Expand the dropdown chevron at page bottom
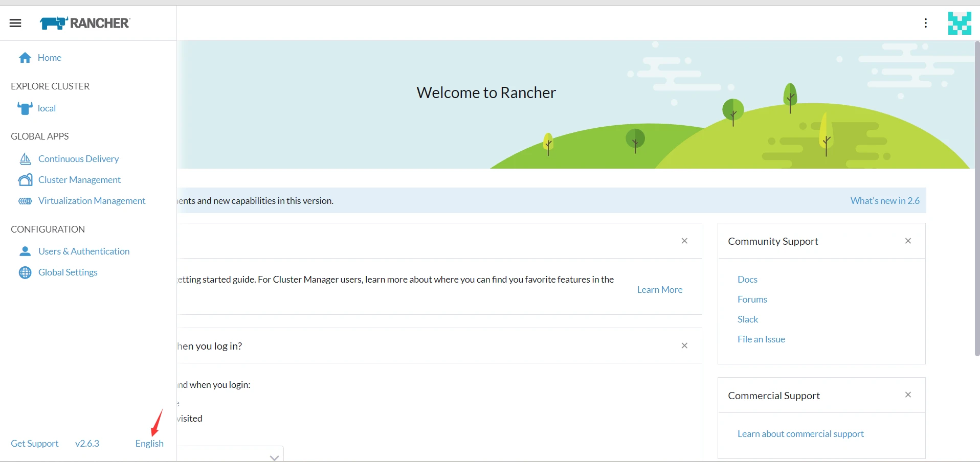This screenshot has height=462, width=980. point(275,457)
